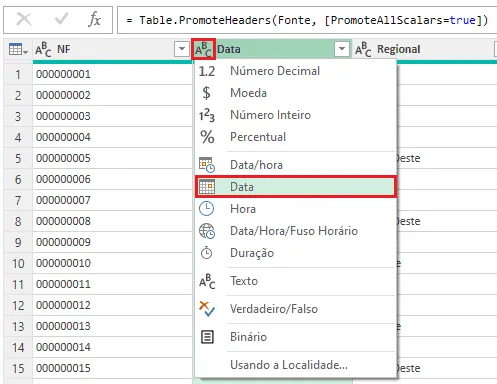Select row number 7

click(18, 200)
